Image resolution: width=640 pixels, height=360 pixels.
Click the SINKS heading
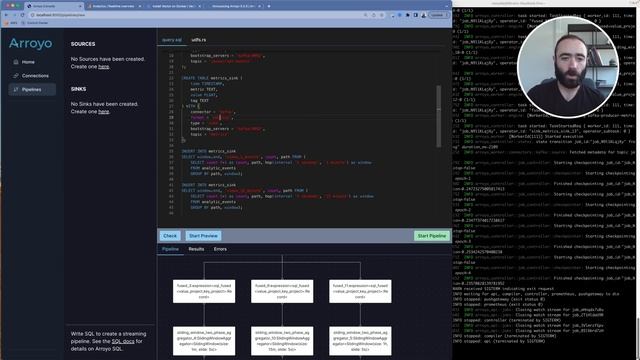click(78, 89)
